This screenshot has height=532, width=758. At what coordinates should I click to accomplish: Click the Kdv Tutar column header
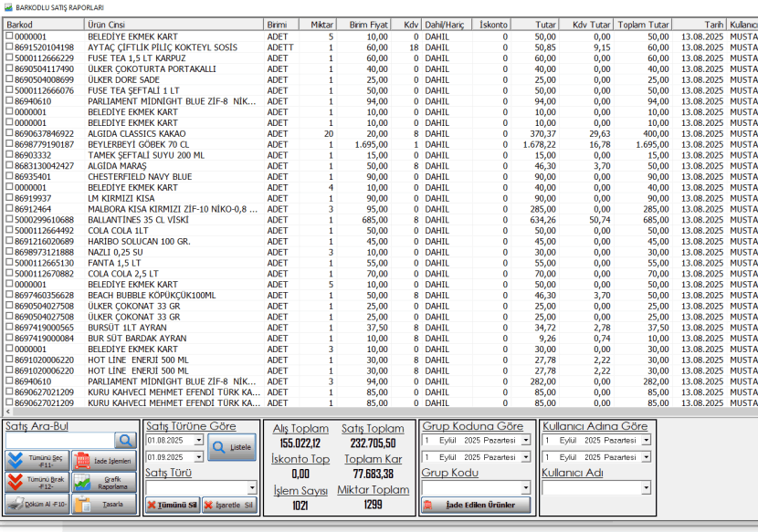(586, 25)
